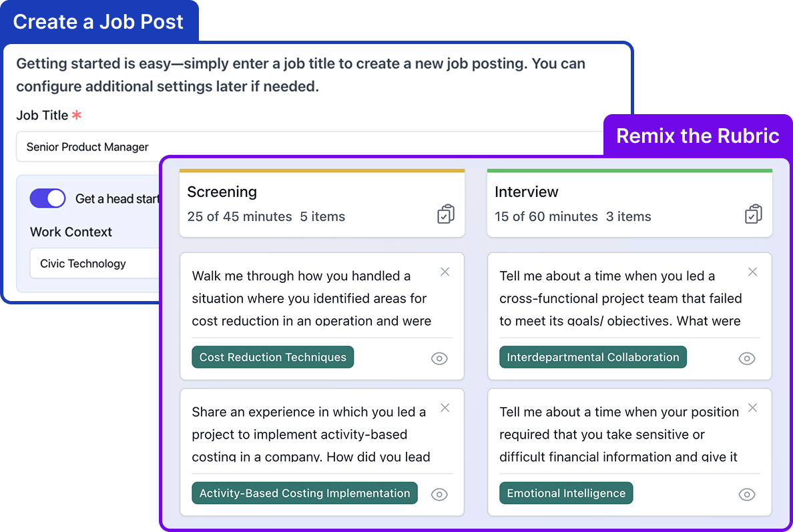Screen dimensions: 793x532
Task: Remove the cross-functional project question card
Action: click(x=752, y=272)
